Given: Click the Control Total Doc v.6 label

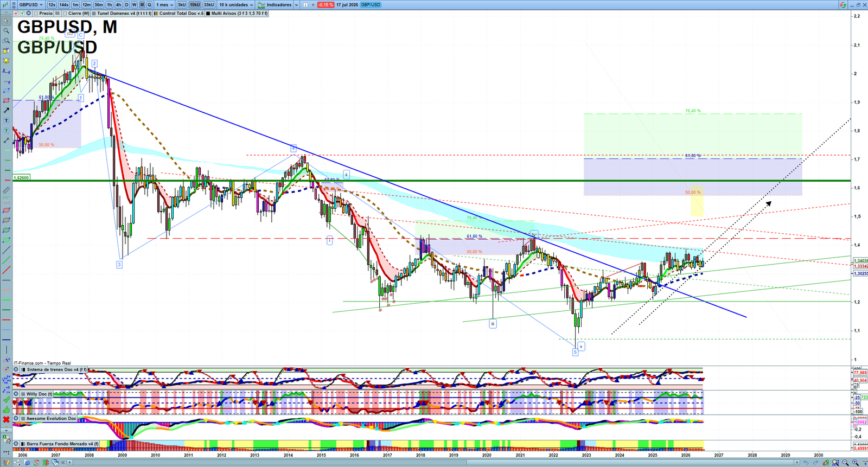Looking at the screenshot, I should pyautogui.click(x=181, y=13).
